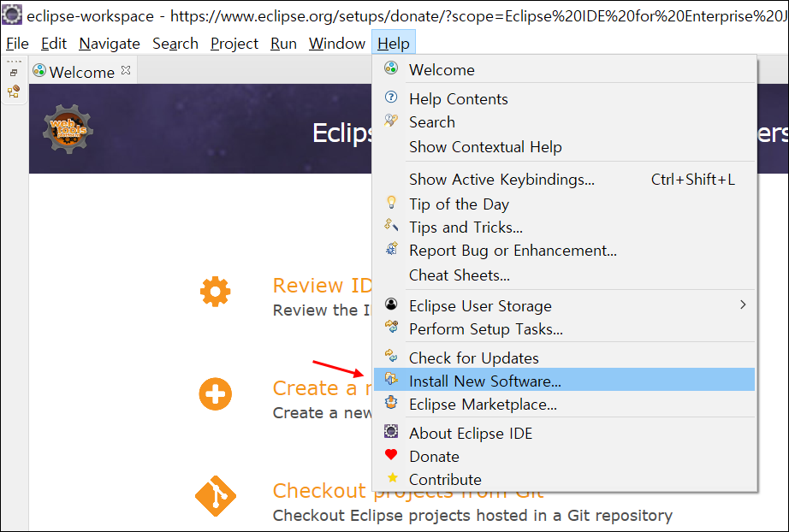Click the Install New Software icon
The width and height of the screenshot is (789, 532).
coord(391,379)
